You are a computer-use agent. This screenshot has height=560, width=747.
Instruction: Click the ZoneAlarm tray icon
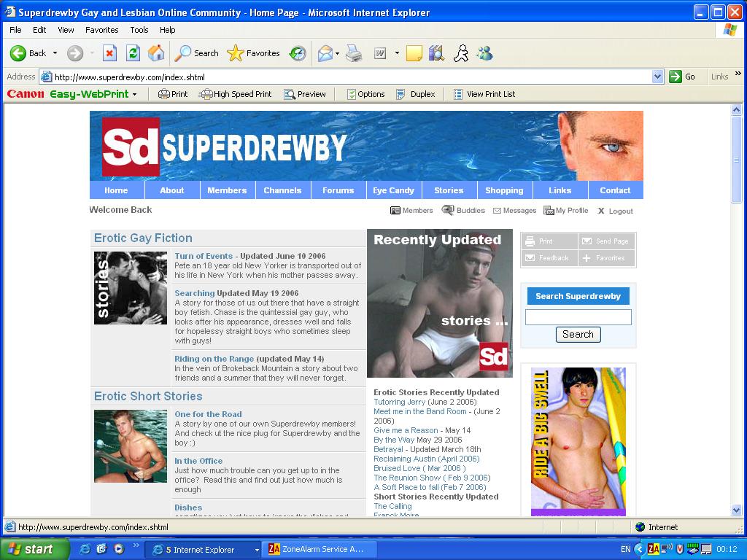654,549
